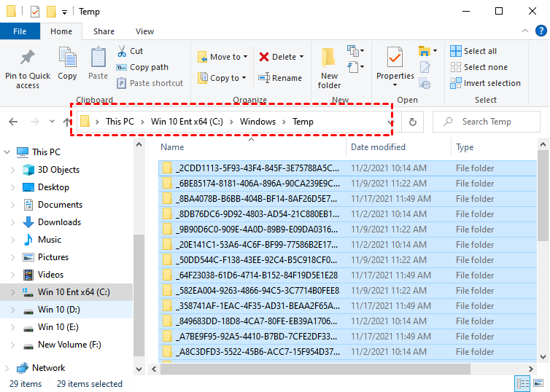Click the Pin to Quick access icon
The width and height of the screenshot is (550, 392).
pos(28,58)
